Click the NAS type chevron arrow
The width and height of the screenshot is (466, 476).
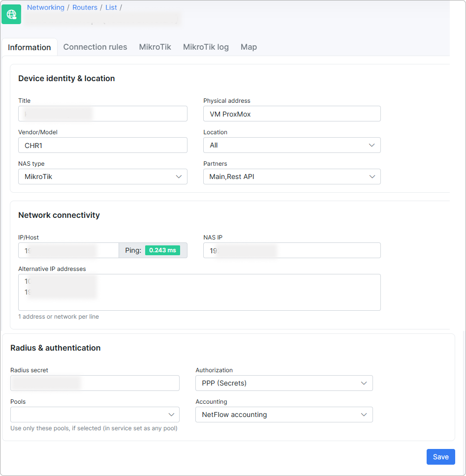coord(179,177)
